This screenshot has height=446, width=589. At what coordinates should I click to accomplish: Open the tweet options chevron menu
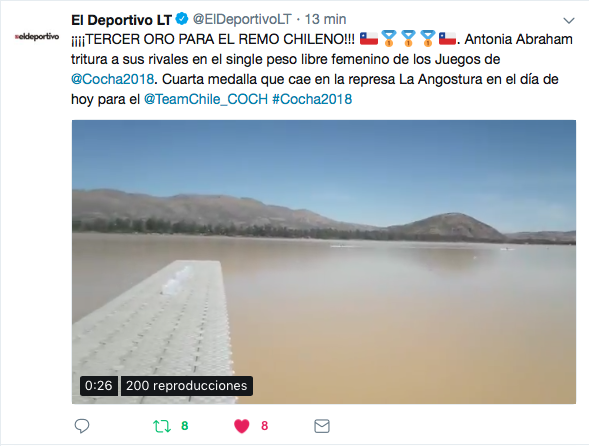point(569,20)
